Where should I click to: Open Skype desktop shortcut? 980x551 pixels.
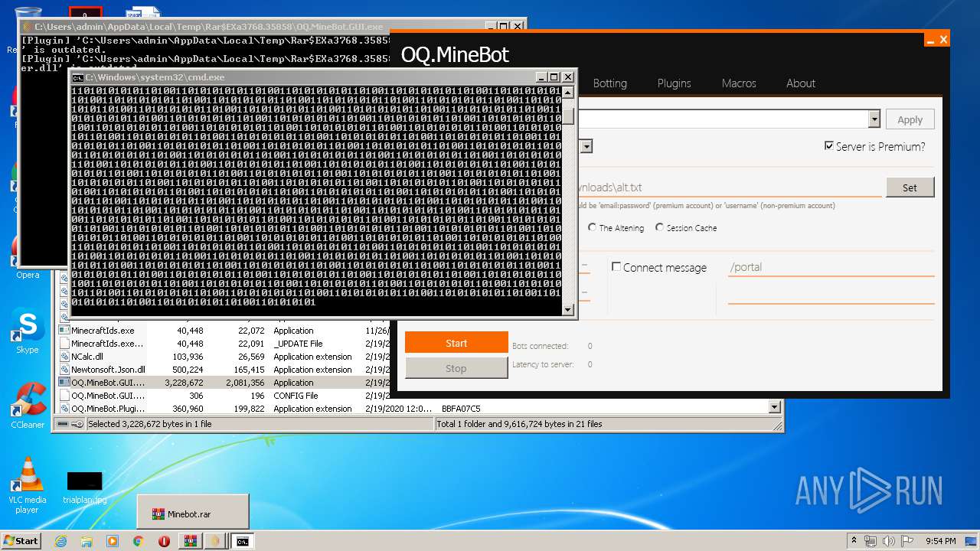point(28,331)
